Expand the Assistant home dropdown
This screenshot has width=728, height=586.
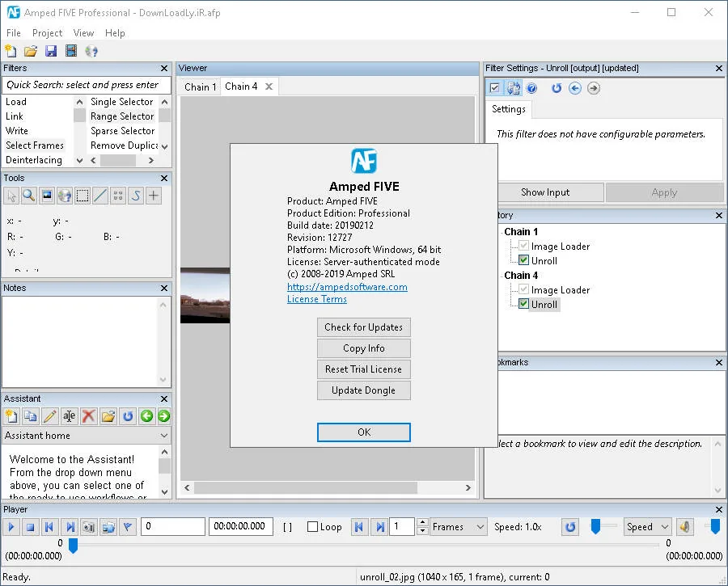click(x=87, y=436)
